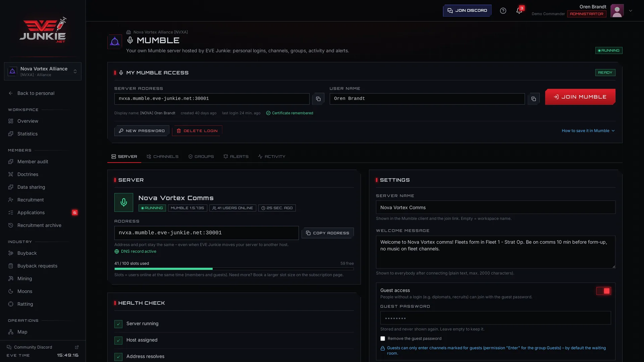
Task: Click the Address resolves check box
Action: [118, 357]
